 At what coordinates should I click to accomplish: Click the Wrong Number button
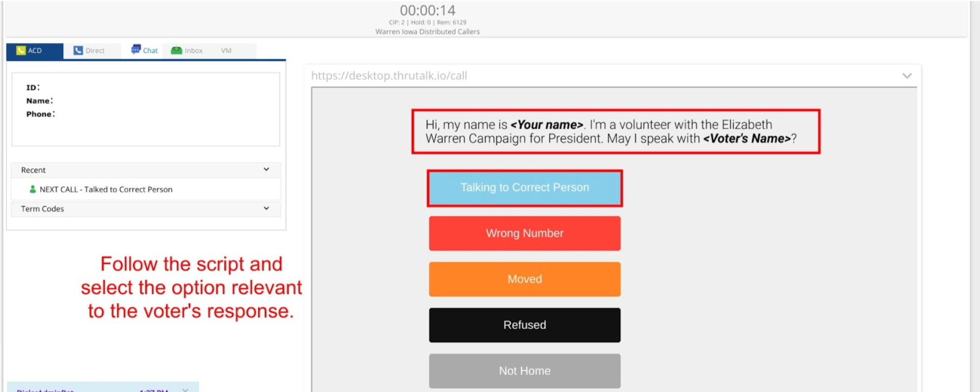point(525,234)
